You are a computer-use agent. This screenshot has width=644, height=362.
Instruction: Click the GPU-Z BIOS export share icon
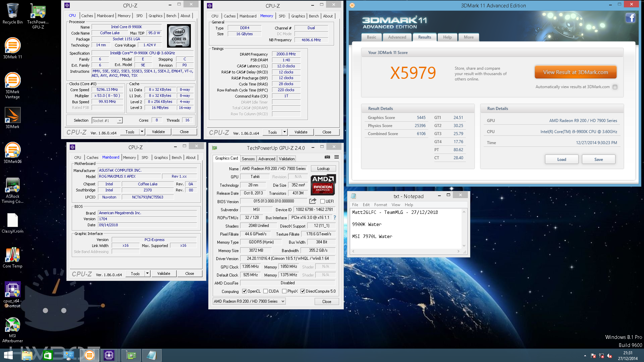coord(313,201)
